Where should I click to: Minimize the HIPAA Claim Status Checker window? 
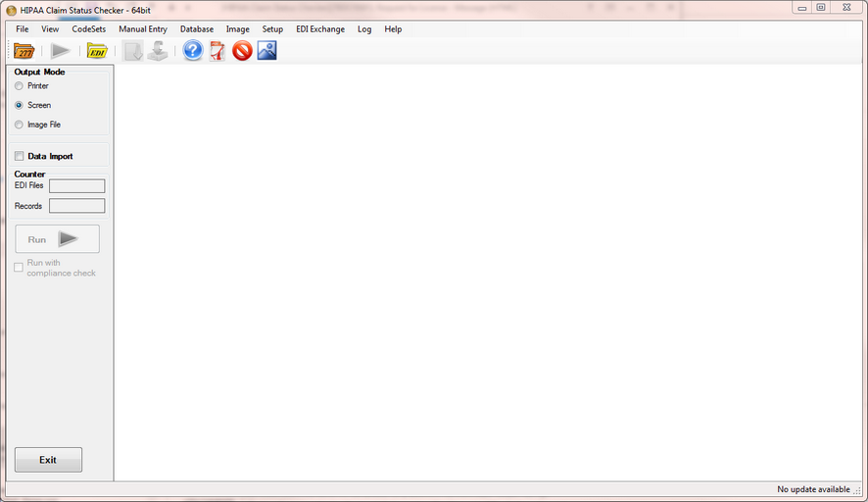801,8
